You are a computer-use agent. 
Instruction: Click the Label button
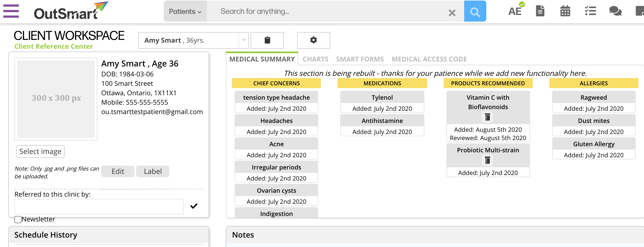[153, 171]
